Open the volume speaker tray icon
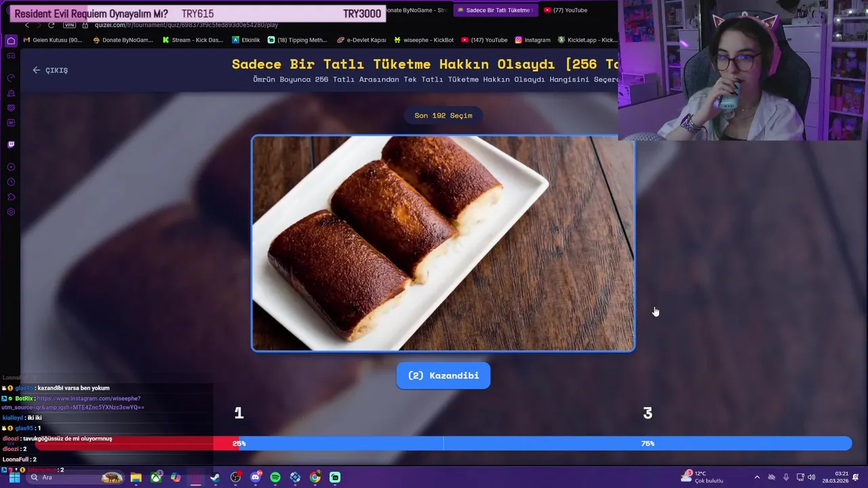868x488 pixels. pyautogui.click(x=812, y=477)
